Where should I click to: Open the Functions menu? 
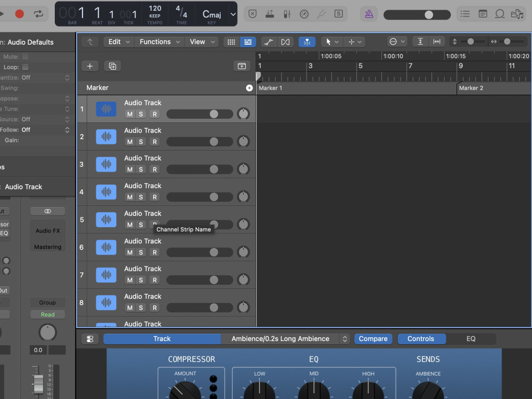(160, 41)
